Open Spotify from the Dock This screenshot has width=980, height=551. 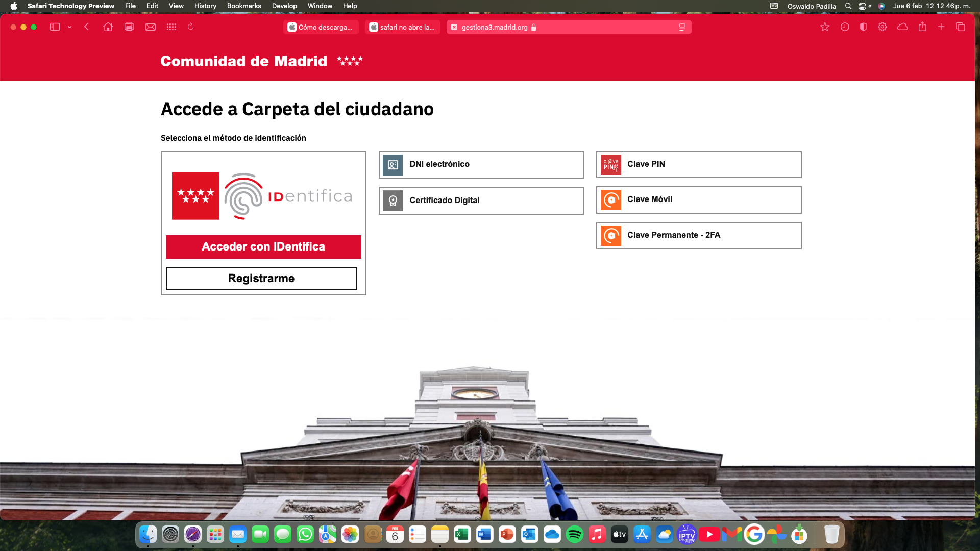[575, 535]
